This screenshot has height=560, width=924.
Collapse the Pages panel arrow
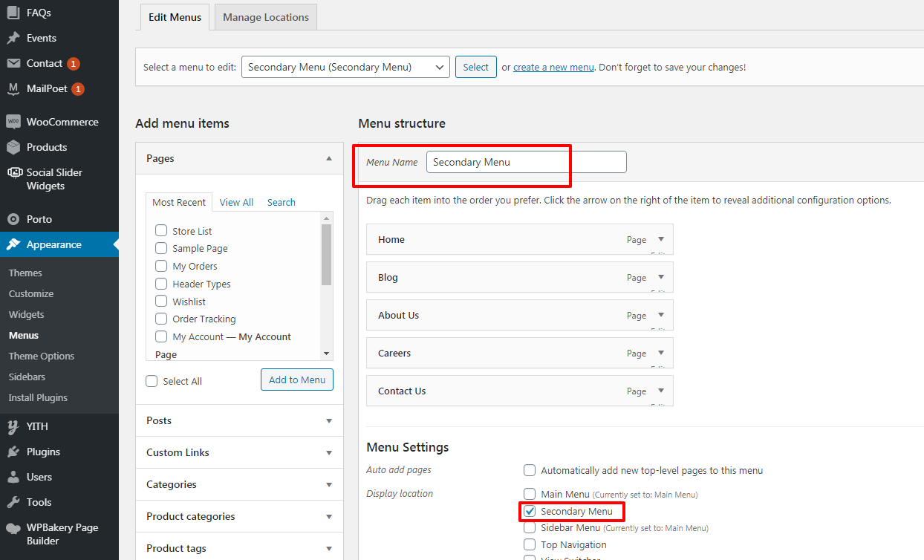tap(329, 158)
